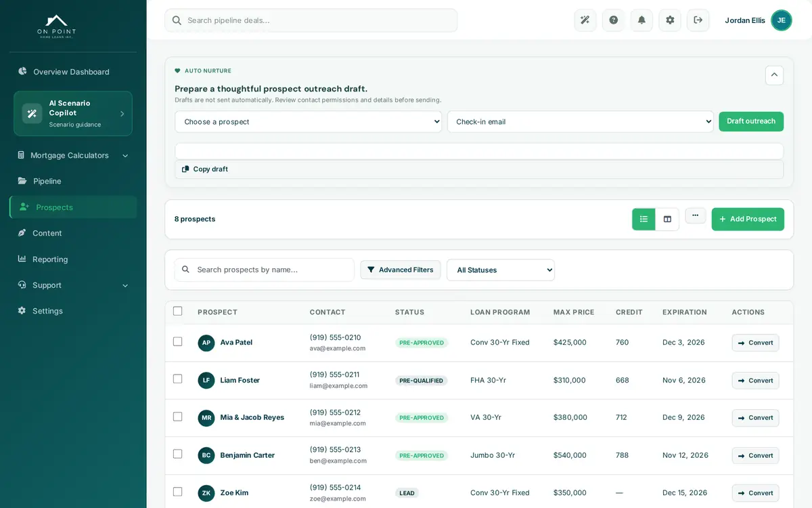The height and width of the screenshot is (508, 812).
Task: Tick the Mia & Jacob Reyes checkbox
Action: (178, 417)
